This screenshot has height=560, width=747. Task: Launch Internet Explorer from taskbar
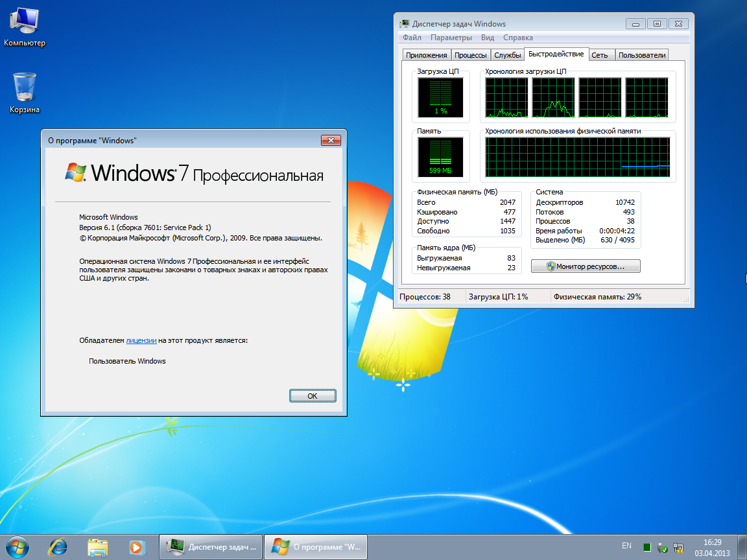(58, 546)
